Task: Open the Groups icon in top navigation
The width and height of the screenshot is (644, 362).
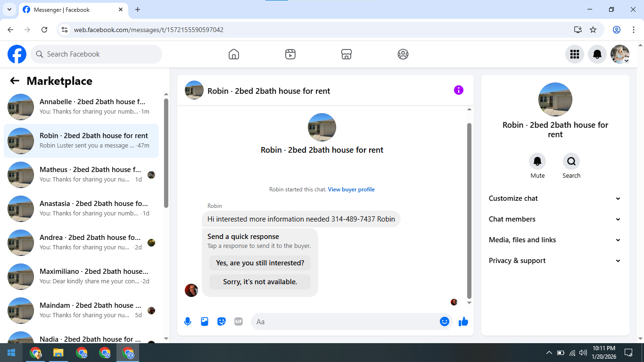Action: coord(403,54)
